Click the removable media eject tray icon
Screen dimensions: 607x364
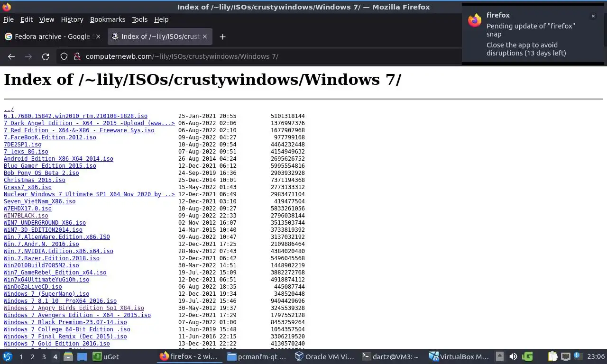coord(500,356)
